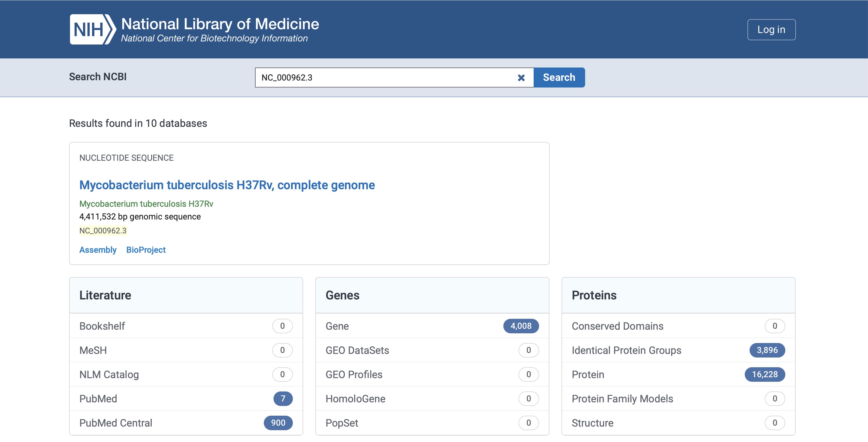Click National Library of Medicine header title
Image resolution: width=868 pixels, height=442 pixels.
[x=220, y=24]
